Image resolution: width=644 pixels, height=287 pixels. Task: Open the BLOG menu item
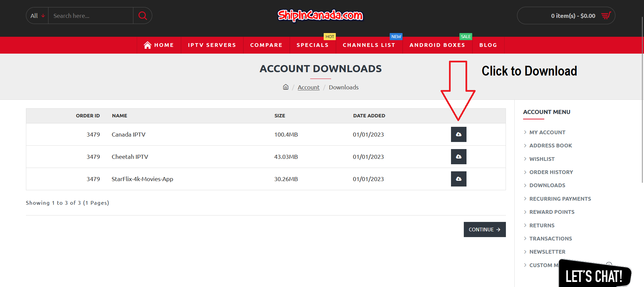pyautogui.click(x=488, y=45)
